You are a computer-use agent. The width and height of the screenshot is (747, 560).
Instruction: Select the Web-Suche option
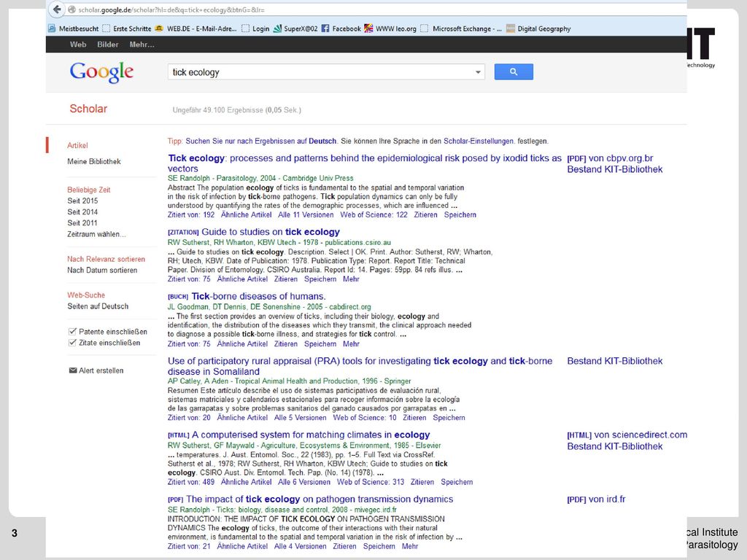pyautogui.click(x=86, y=295)
